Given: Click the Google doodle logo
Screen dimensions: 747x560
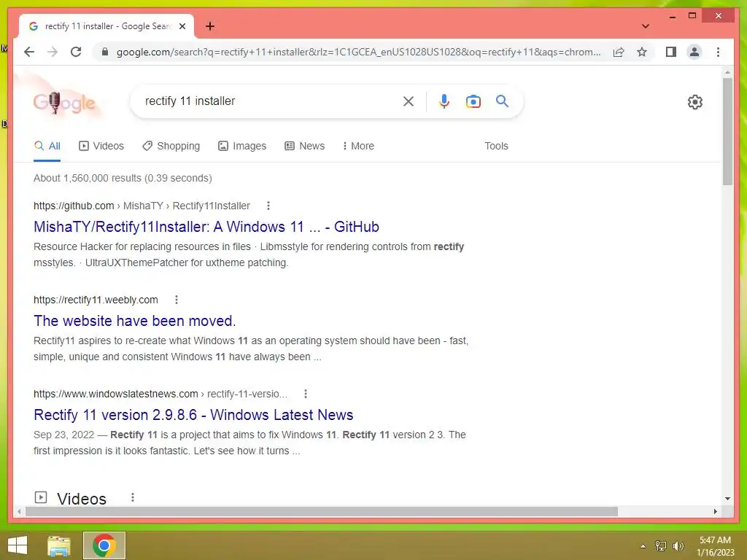Looking at the screenshot, I should coord(64,102).
